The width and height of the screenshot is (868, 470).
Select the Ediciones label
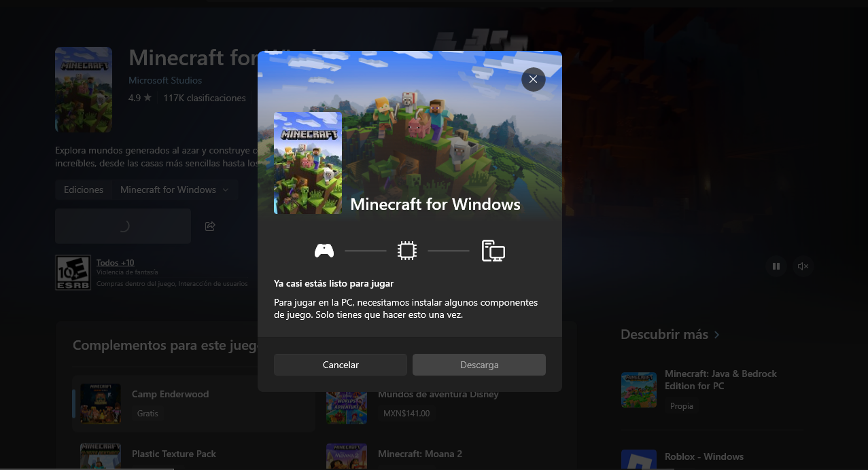[84, 189]
